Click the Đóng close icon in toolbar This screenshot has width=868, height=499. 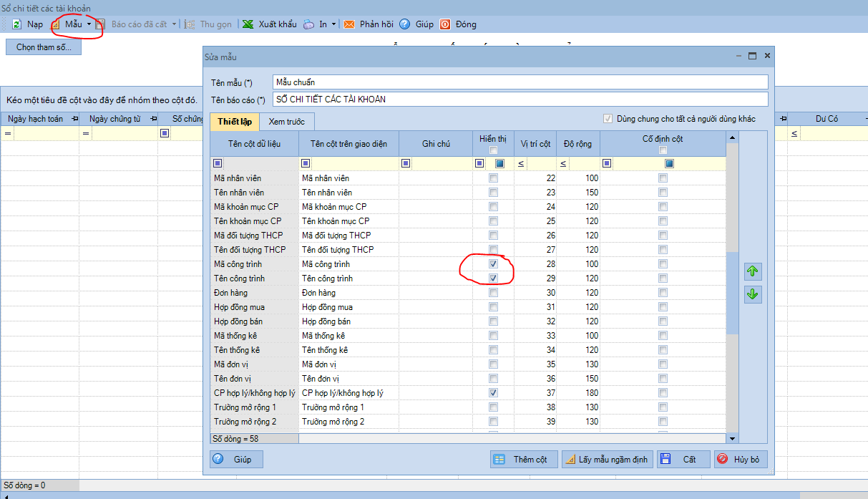click(x=445, y=24)
